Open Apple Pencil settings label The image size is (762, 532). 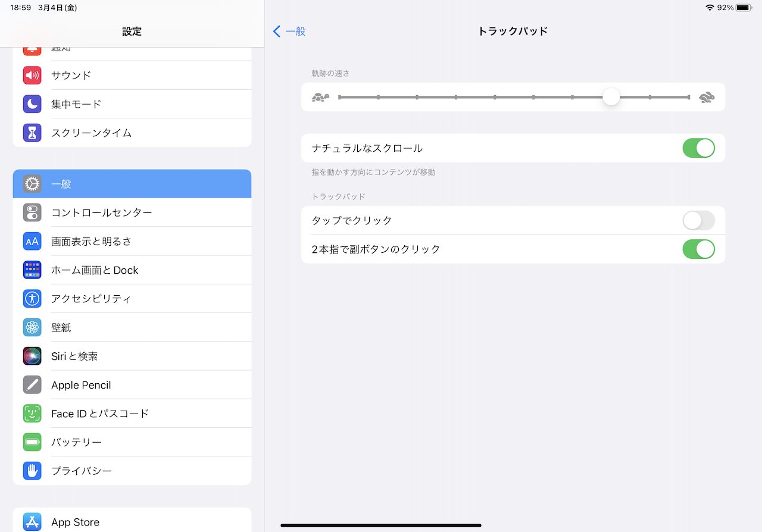tap(81, 385)
